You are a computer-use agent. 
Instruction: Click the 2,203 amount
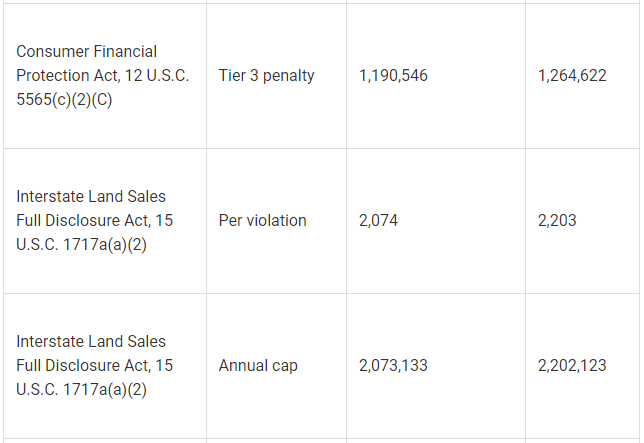pyautogui.click(x=557, y=220)
